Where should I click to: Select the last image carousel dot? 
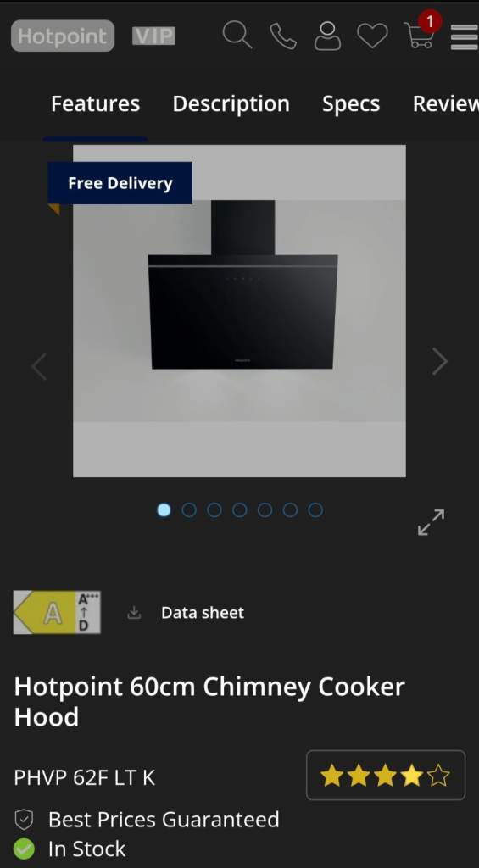(315, 509)
